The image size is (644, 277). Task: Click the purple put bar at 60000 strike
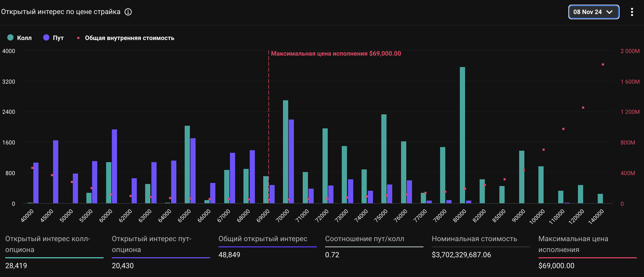coord(114,166)
